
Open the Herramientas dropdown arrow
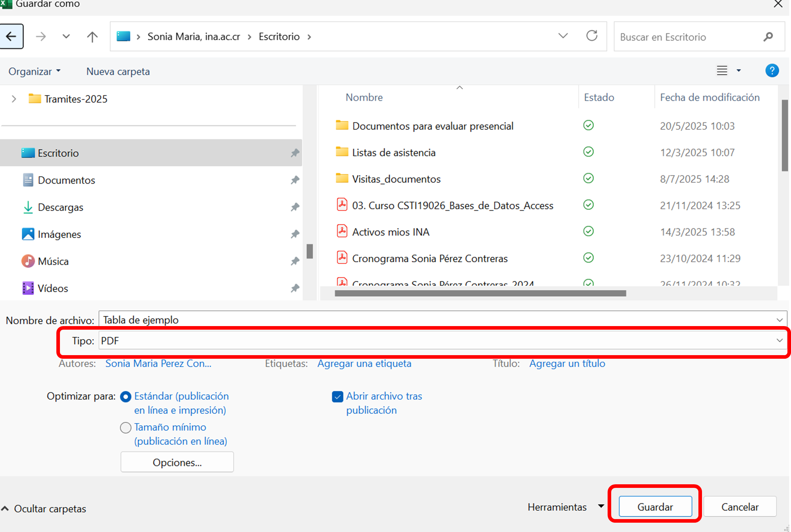coord(601,506)
